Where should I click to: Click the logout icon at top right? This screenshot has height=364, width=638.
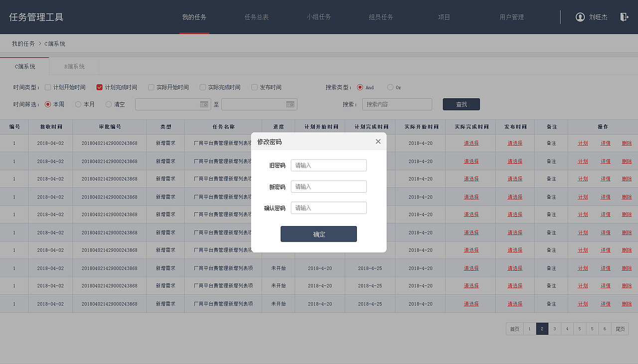(x=624, y=16)
